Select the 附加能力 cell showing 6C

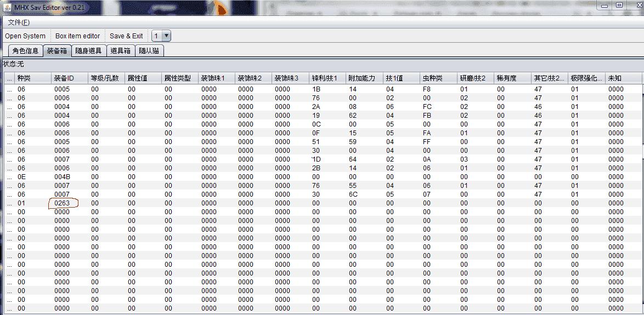[364, 194]
